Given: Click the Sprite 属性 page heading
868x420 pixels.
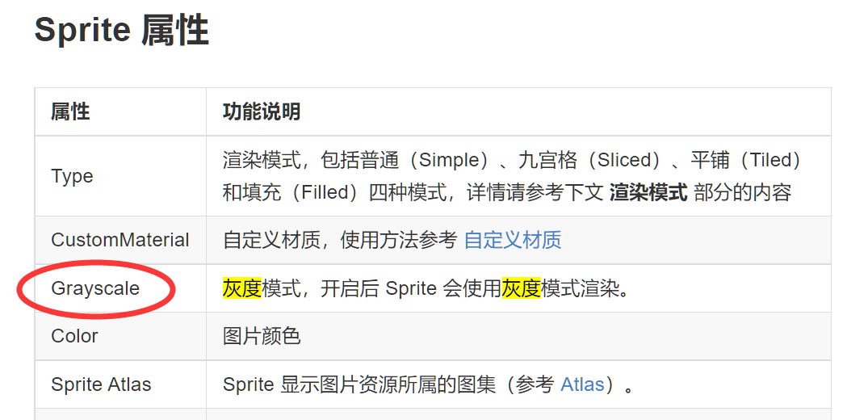Looking at the screenshot, I should click(x=122, y=31).
